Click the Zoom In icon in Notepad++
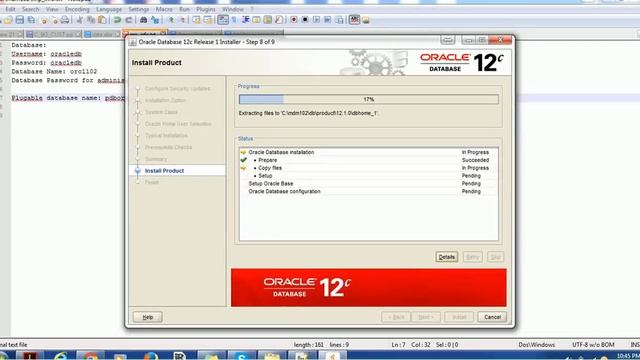The image size is (640, 360). [171, 20]
